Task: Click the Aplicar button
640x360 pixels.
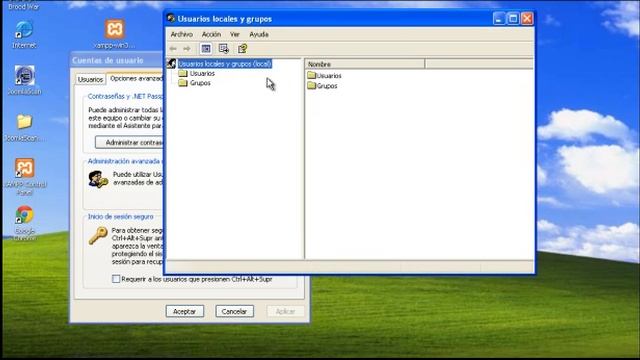Action: point(285,311)
